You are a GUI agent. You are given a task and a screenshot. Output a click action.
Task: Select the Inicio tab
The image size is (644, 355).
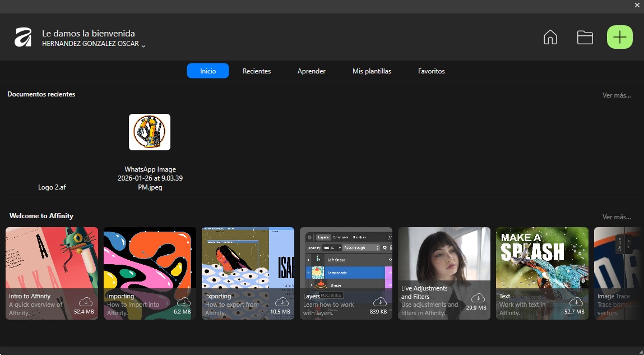point(208,71)
